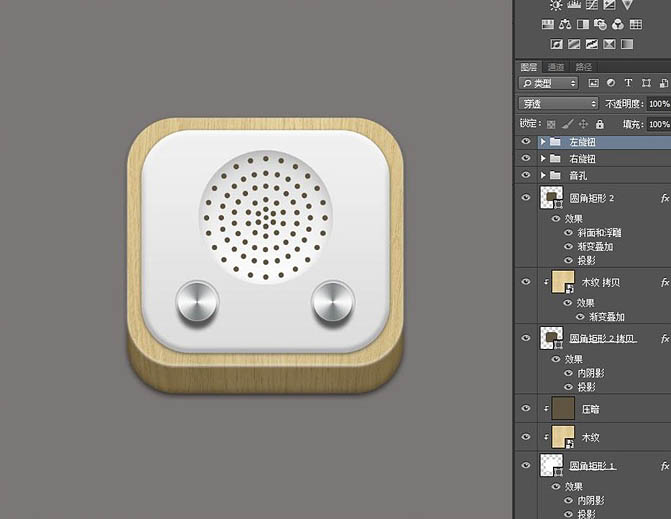Expand the 音孔 layer group
The width and height of the screenshot is (671, 519).
pyautogui.click(x=543, y=175)
